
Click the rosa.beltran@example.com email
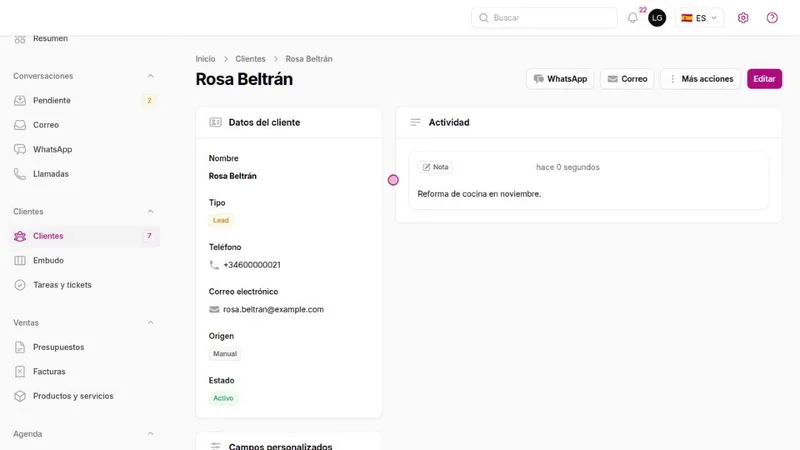tap(273, 310)
